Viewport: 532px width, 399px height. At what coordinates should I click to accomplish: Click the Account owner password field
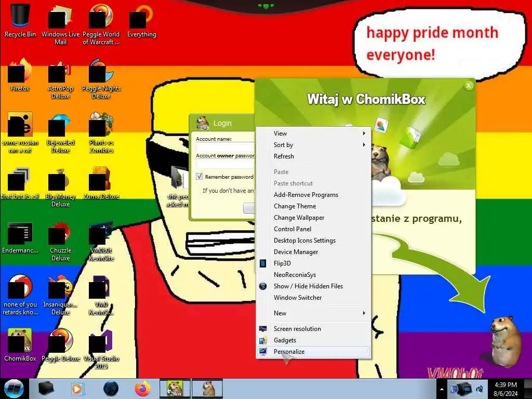pos(225,164)
